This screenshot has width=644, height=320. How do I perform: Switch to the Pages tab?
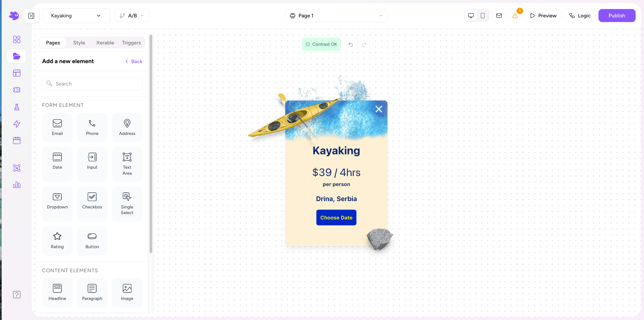(53, 43)
